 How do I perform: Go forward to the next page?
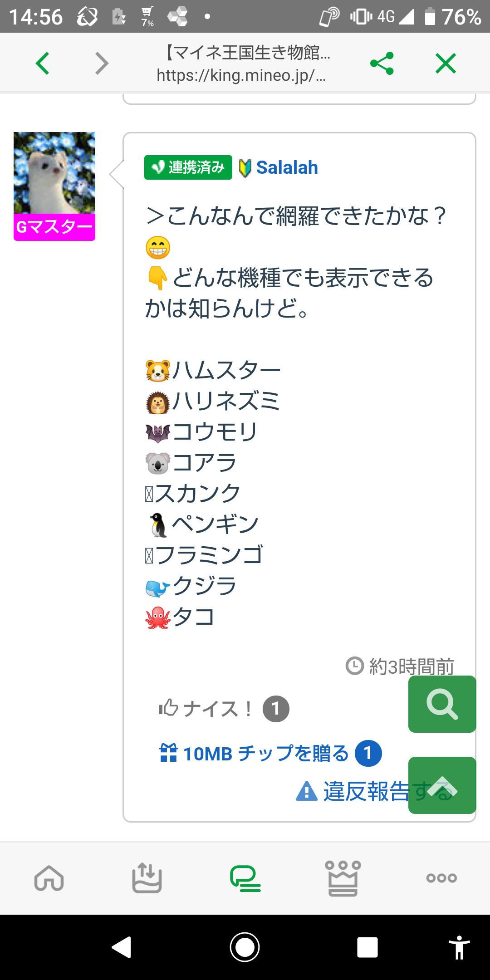102,63
